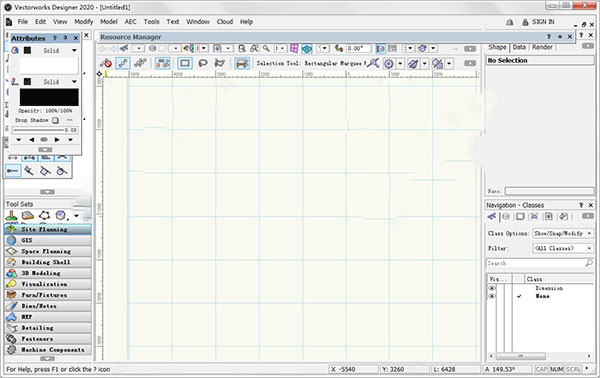Toggle the Single Object Interactive Scaling mode
600x378 pixels.
coord(123,63)
